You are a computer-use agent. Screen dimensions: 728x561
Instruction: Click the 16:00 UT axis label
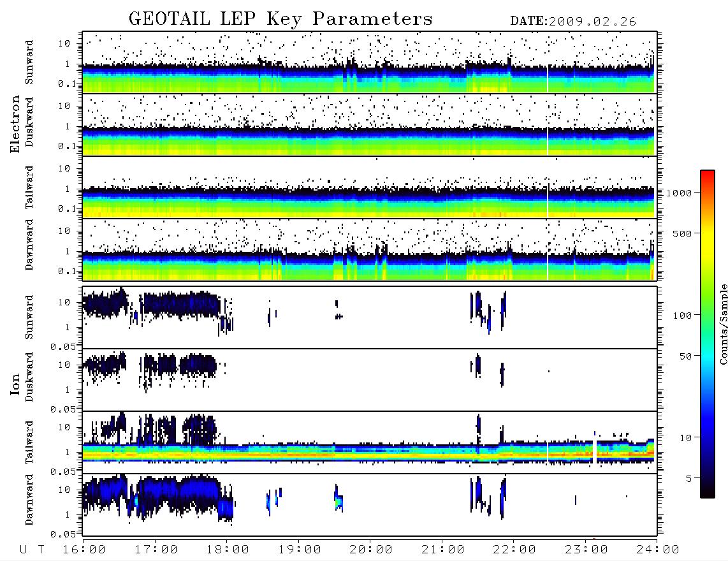tap(85, 550)
